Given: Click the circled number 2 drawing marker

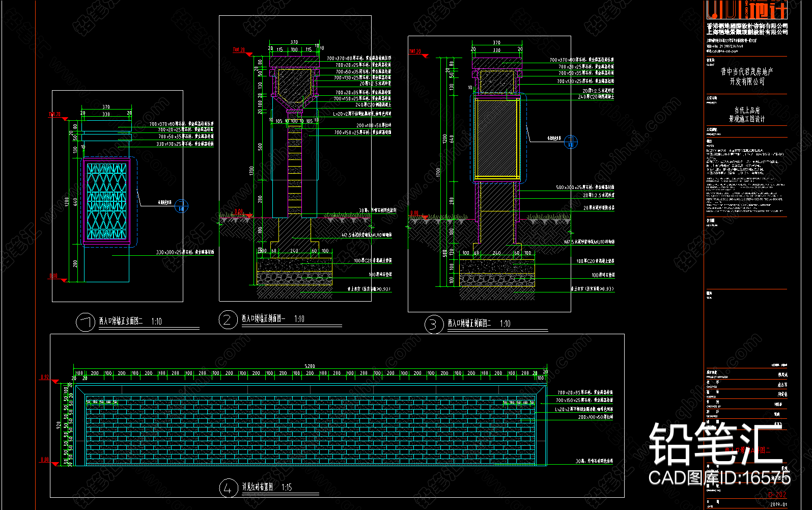Looking at the screenshot, I should (228, 319).
